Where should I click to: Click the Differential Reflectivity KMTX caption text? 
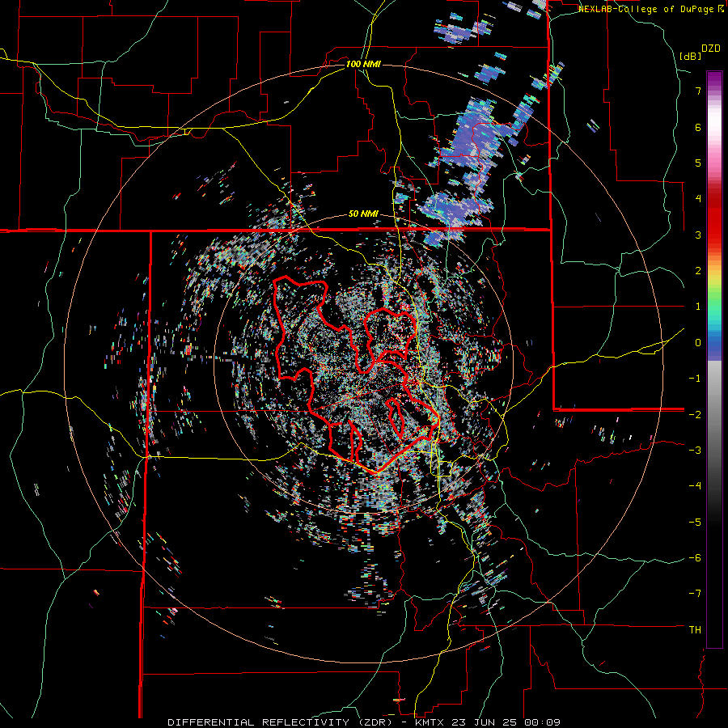364,722
